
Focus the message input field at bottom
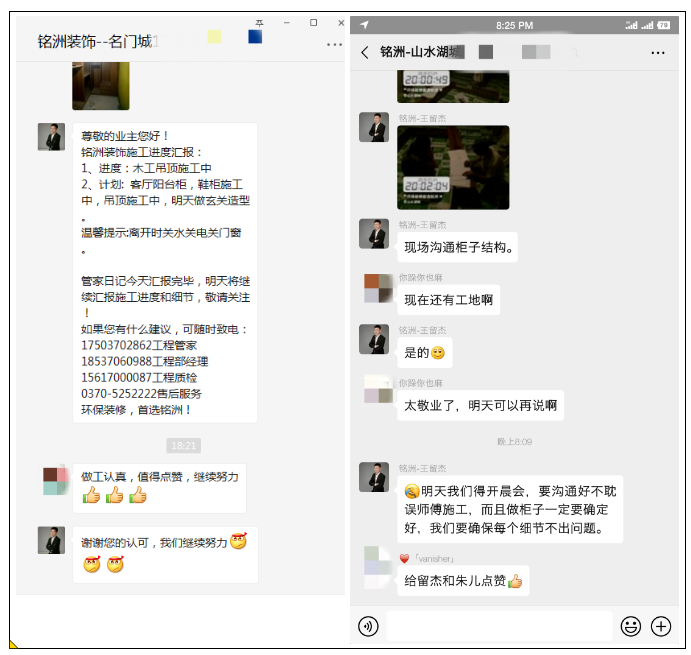[x=498, y=626]
